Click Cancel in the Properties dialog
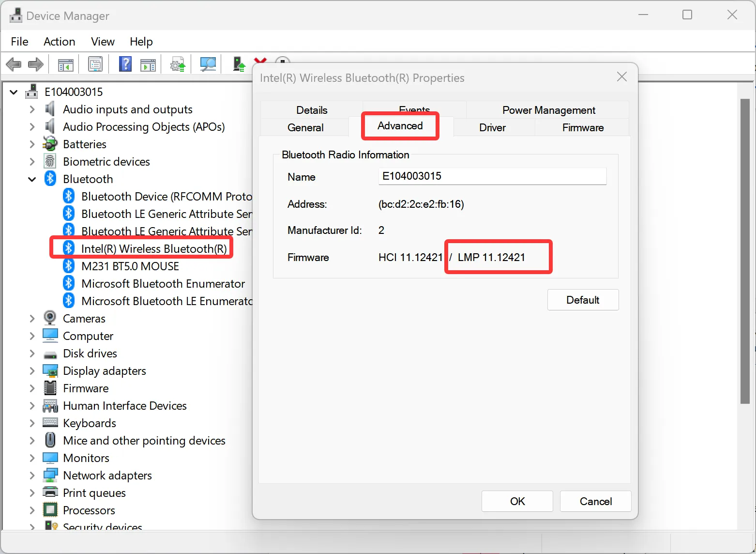This screenshot has height=554, width=756. click(x=596, y=501)
